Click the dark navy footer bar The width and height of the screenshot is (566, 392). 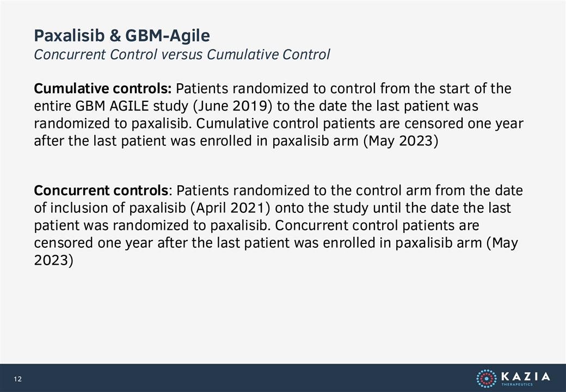coord(283,378)
